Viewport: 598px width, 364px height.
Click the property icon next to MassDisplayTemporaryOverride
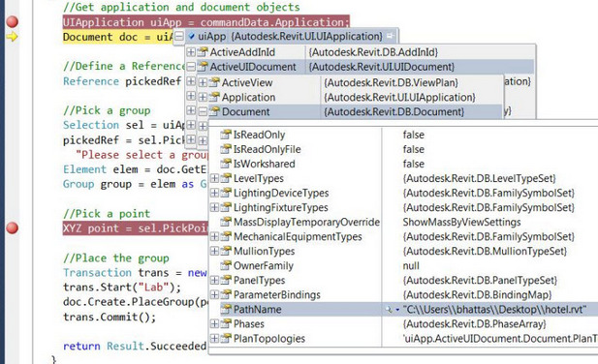click(x=226, y=222)
